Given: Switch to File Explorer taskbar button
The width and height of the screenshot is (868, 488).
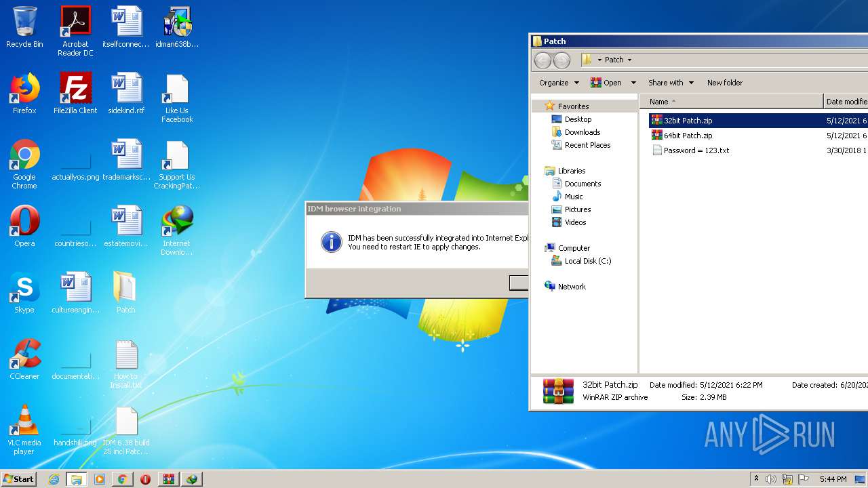Looking at the screenshot, I should click(x=77, y=479).
